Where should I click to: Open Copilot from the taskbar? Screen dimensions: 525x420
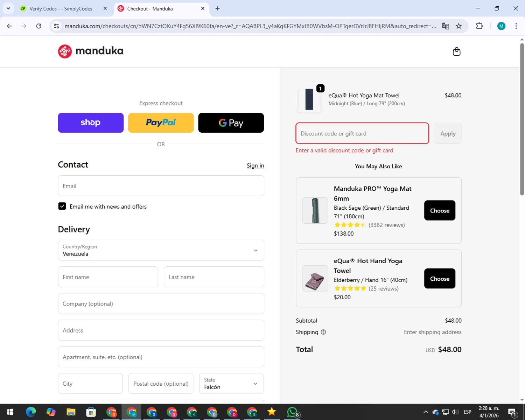(51, 412)
